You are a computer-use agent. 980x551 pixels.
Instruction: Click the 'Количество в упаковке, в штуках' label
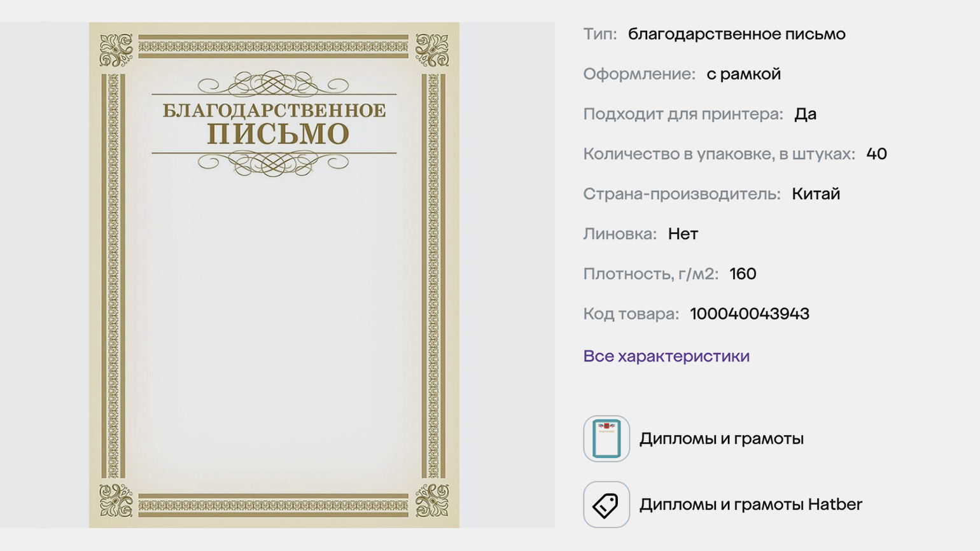[719, 154]
